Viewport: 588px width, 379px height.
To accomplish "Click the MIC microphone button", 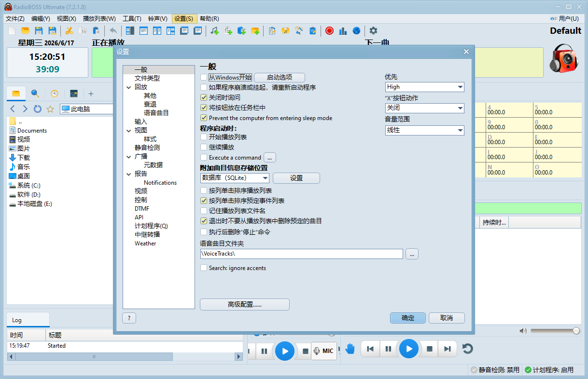I will [323, 351].
